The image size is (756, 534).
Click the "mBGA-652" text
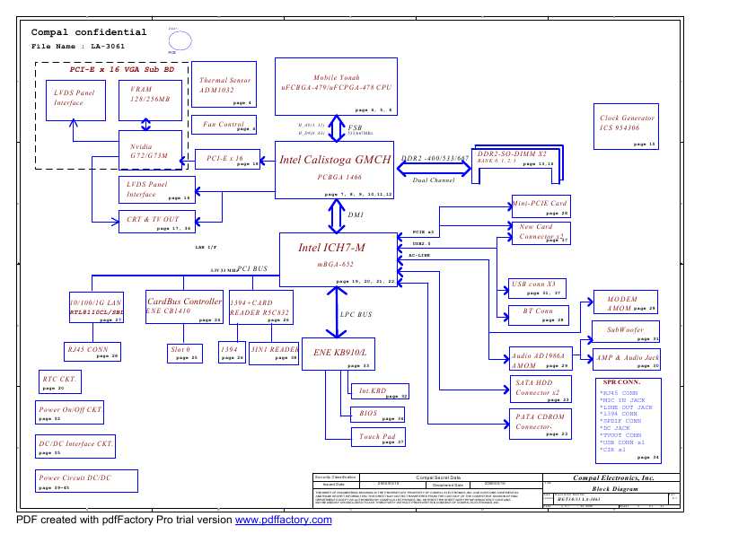335,264
